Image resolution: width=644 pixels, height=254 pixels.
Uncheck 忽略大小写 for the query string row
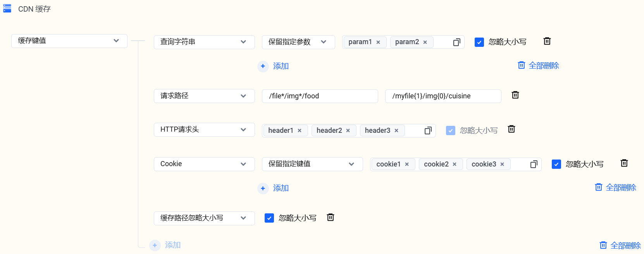tap(479, 42)
